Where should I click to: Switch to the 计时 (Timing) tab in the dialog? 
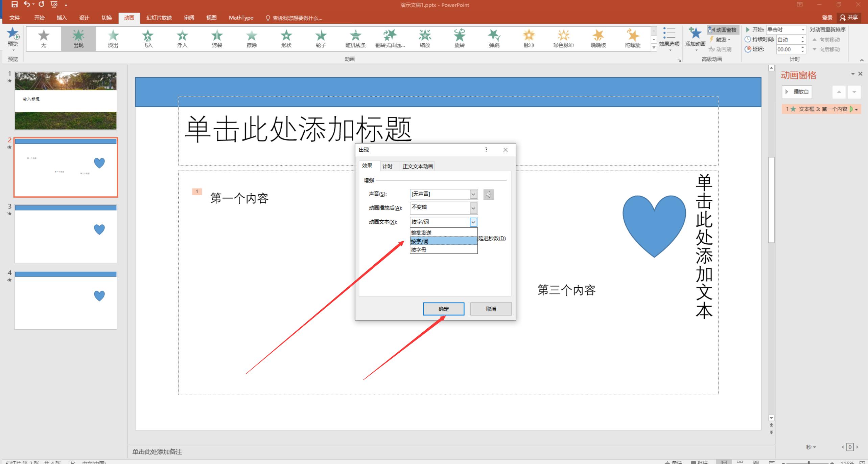(x=387, y=166)
